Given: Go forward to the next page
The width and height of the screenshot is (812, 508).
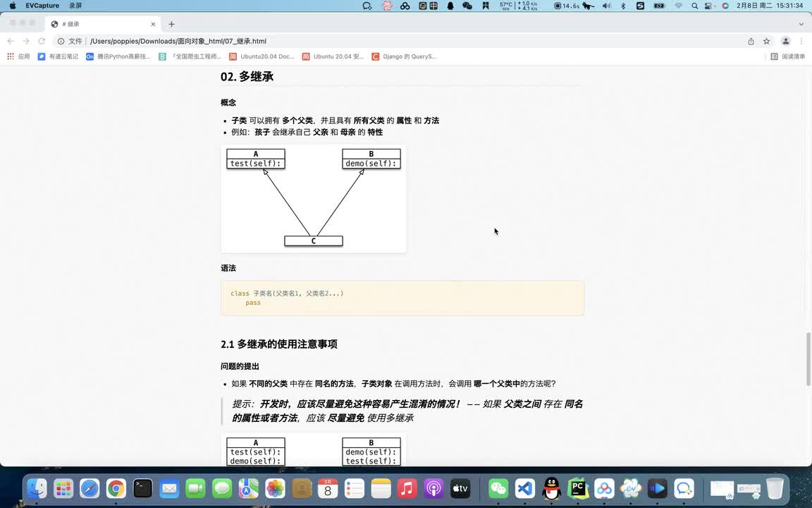Looking at the screenshot, I should click(26, 41).
